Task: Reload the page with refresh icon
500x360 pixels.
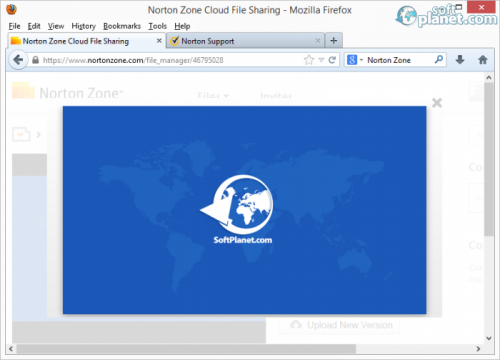Action: [x=332, y=60]
